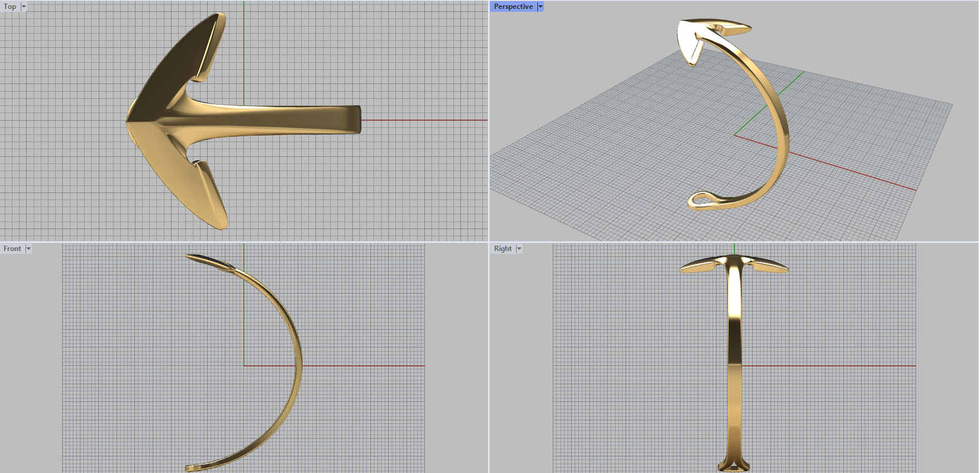Open the Front viewport dropdown arrow
The width and height of the screenshot is (980, 473).
(28, 249)
